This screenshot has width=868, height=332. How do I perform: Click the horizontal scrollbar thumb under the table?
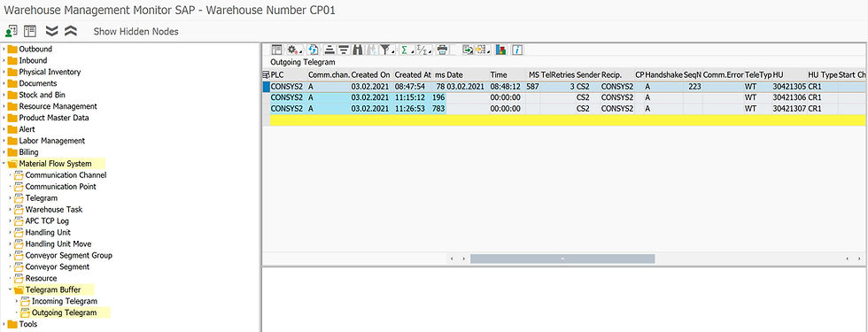click(x=562, y=259)
